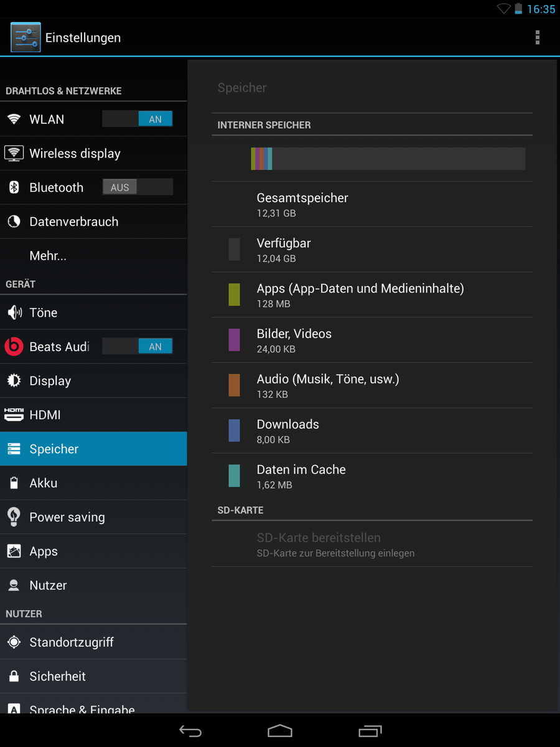Open HDMI settings
The image size is (560, 747).
click(x=93, y=415)
